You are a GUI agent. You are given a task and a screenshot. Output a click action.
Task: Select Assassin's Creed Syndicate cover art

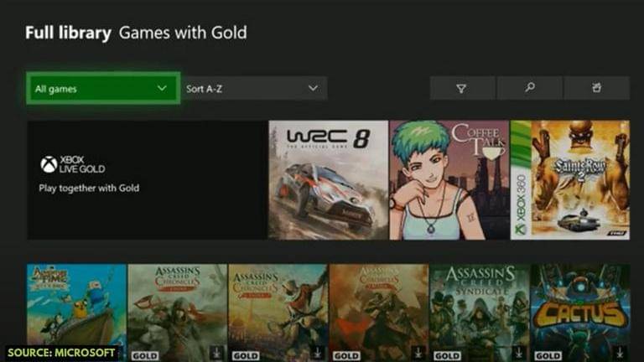click(479, 306)
